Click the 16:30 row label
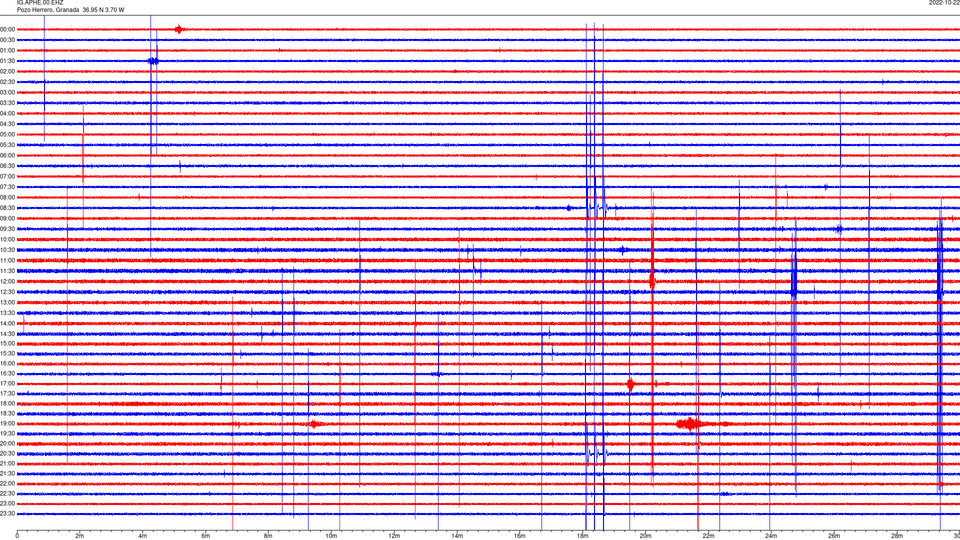Screen dimensions: 960x540 pos(8,373)
